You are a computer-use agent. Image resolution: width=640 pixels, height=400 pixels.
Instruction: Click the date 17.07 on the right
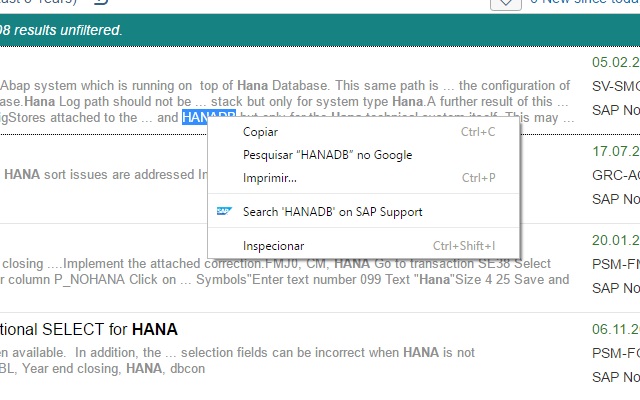coord(616,151)
